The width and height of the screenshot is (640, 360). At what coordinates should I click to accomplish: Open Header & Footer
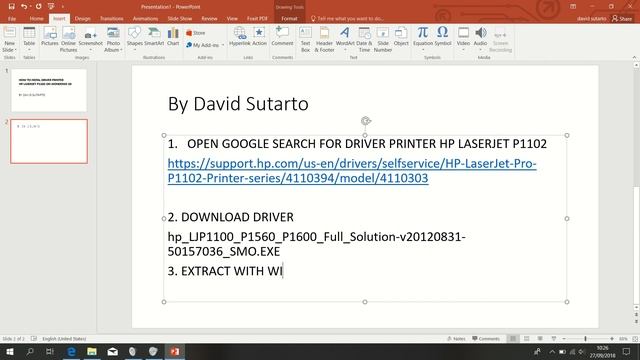(324, 39)
